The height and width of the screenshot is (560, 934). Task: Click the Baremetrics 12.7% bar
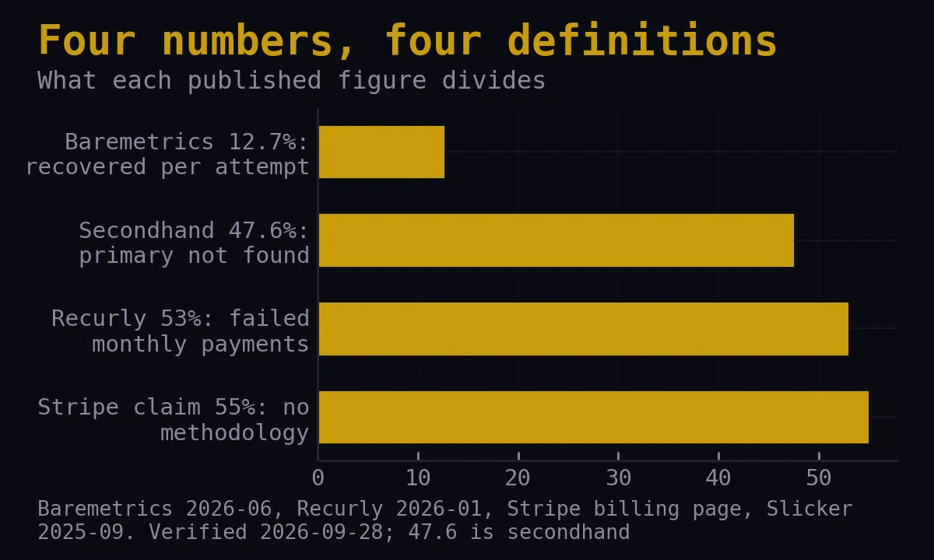(381, 152)
